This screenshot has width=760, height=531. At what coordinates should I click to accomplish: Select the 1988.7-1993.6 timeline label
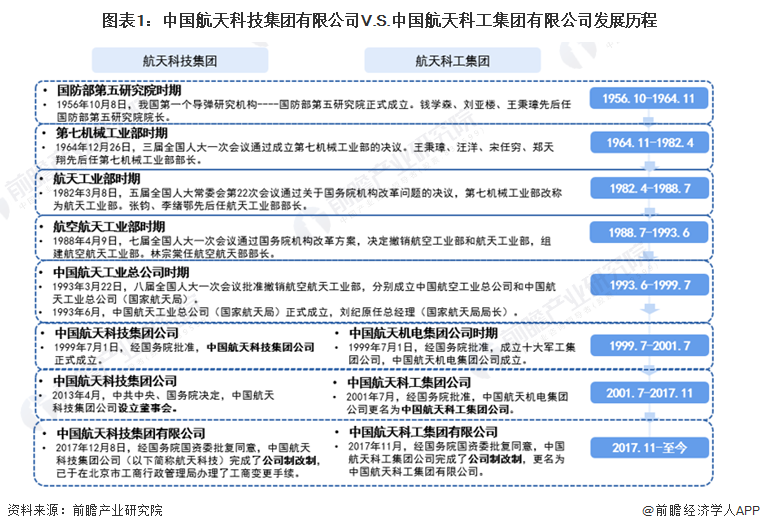click(x=649, y=233)
